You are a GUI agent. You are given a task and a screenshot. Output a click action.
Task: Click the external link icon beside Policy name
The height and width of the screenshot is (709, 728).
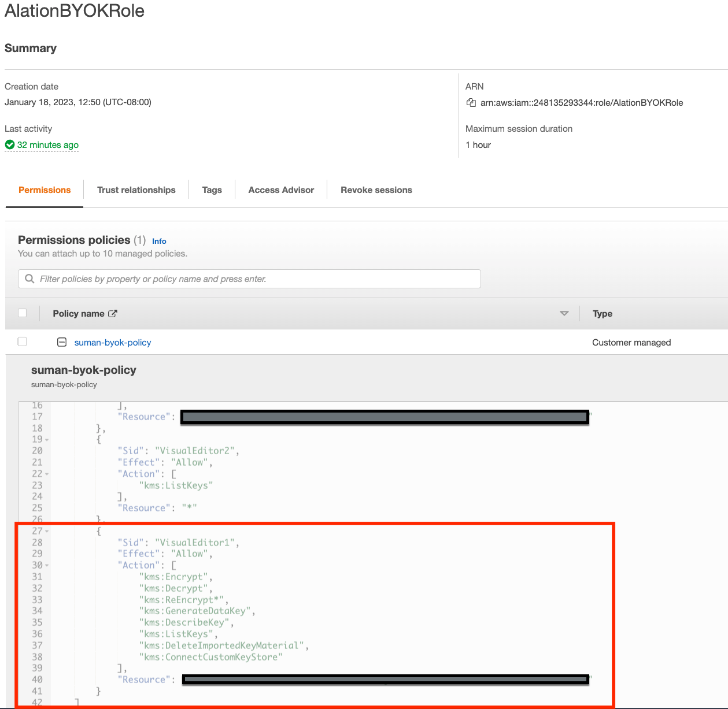(113, 314)
